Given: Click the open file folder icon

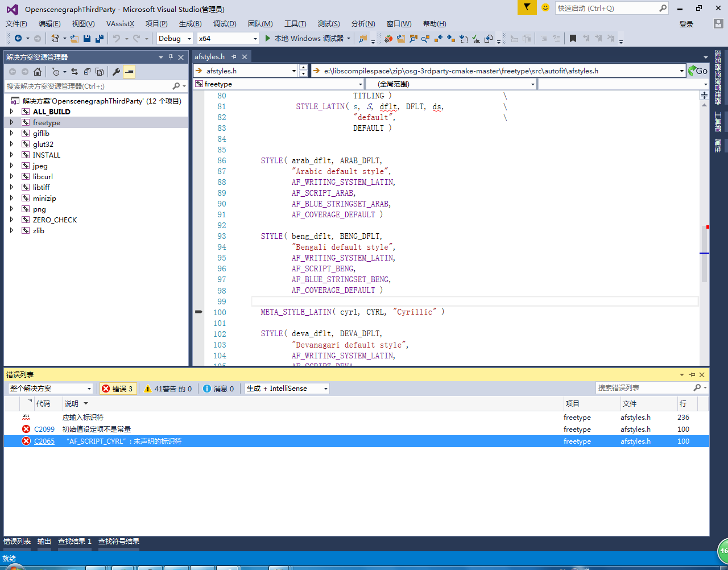Looking at the screenshot, I should (74, 38).
